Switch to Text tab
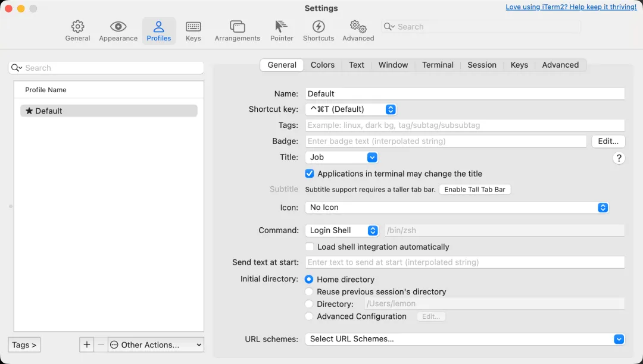Viewport: 643px width, 364px height. tap(357, 65)
